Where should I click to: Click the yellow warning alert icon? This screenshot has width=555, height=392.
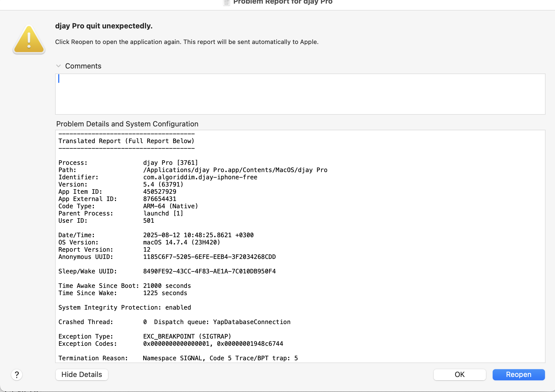pos(29,39)
